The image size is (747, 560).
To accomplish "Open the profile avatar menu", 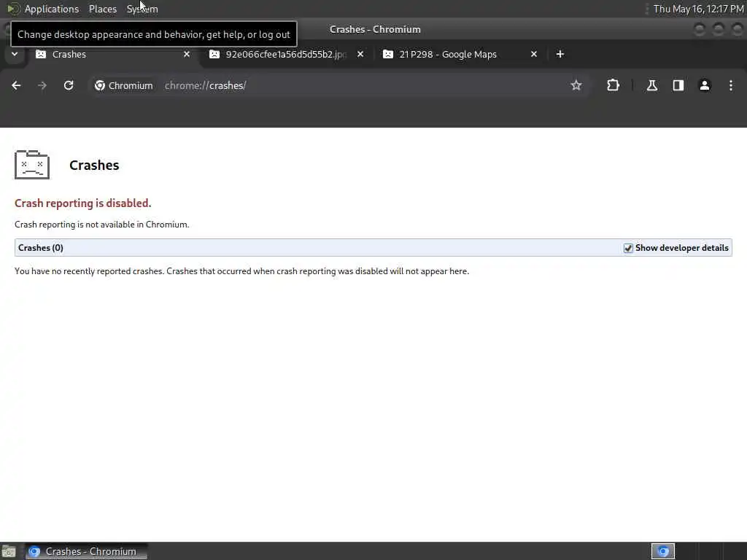I will pos(704,85).
